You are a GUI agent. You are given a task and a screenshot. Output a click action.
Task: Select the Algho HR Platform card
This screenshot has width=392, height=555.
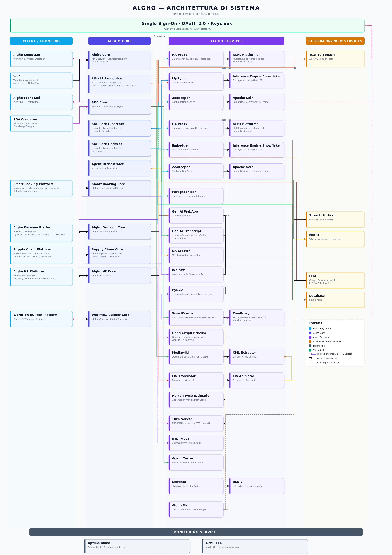pyautogui.click(x=41, y=277)
